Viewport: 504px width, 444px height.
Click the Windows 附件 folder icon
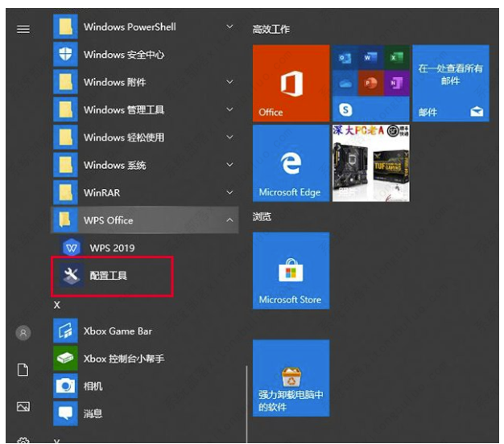(x=65, y=81)
